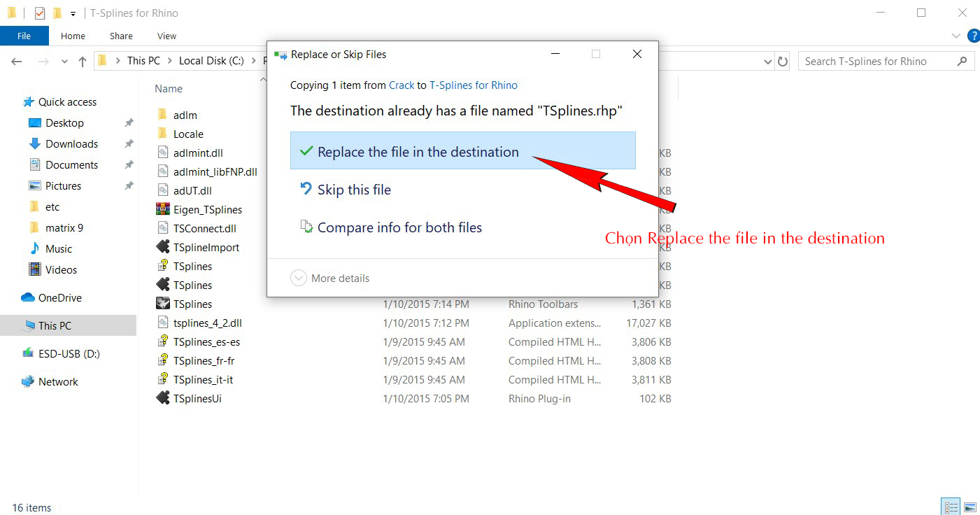Switch to details view layout icon
The height and width of the screenshot is (515, 980).
pos(951,507)
